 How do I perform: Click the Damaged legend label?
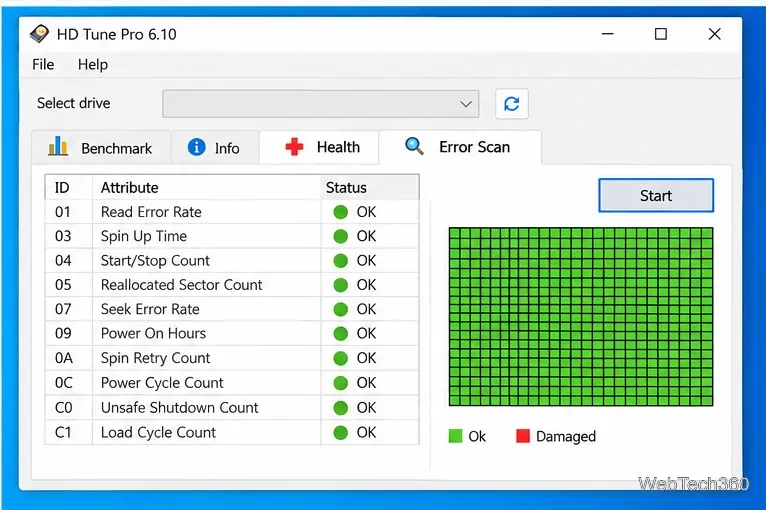tap(566, 436)
